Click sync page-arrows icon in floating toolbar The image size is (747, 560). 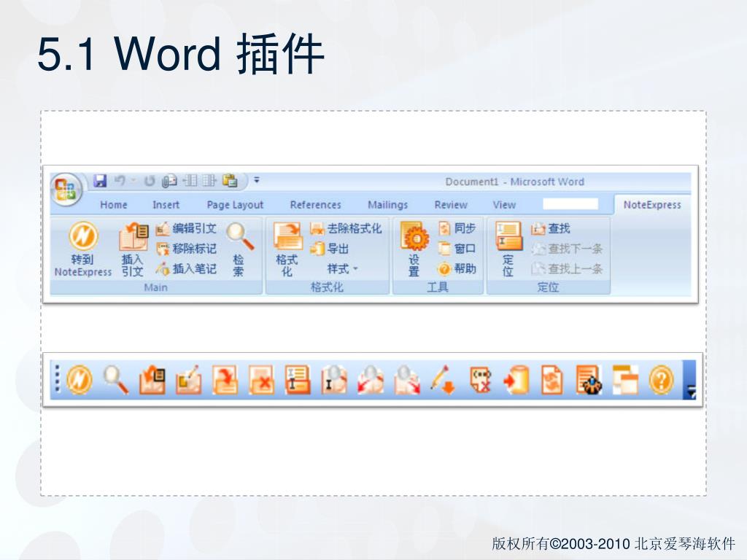point(552,380)
